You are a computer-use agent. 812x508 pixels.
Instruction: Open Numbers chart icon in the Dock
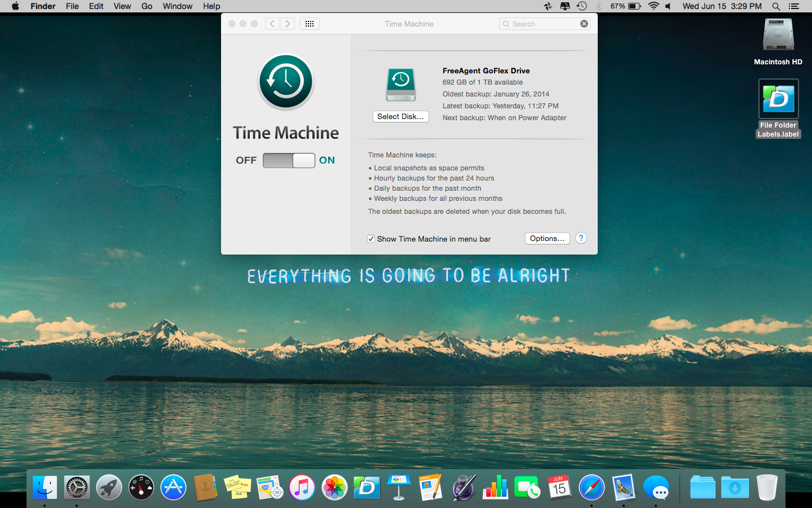coord(496,487)
